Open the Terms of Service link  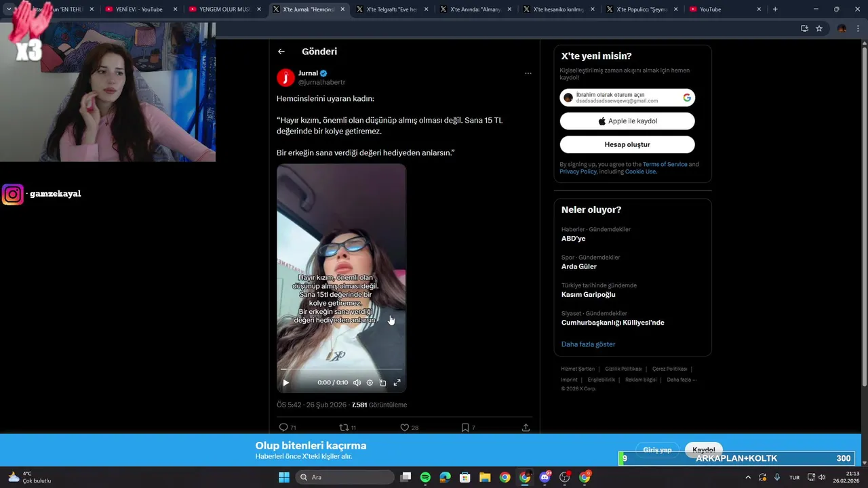[x=665, y=165]
